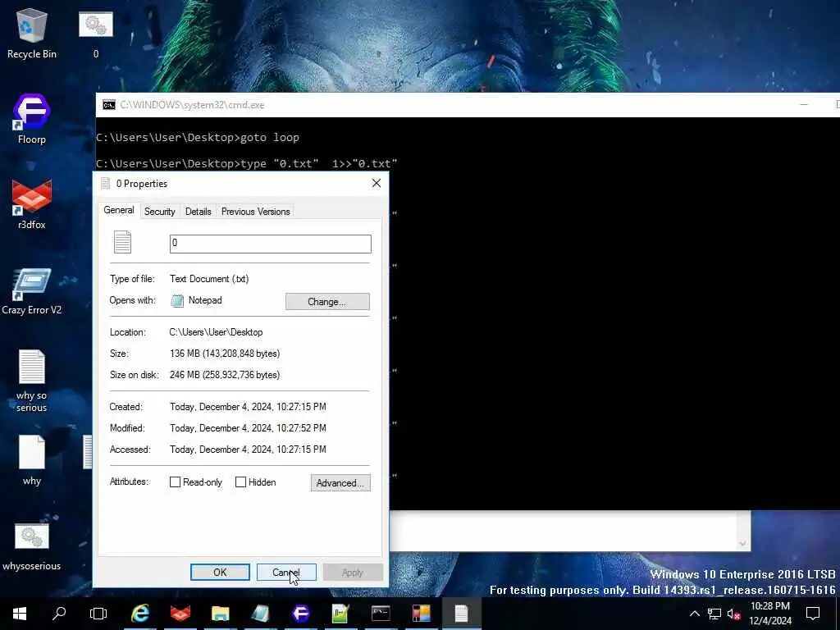Switch to the Security tab

point(160,212)
